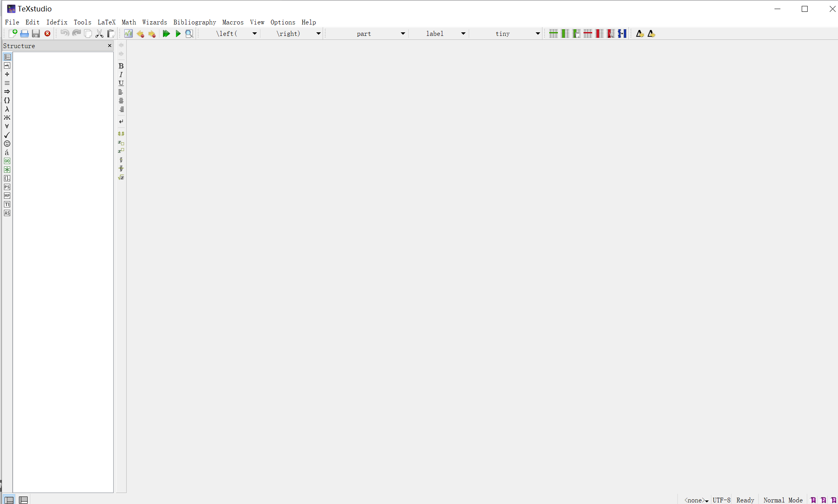Expand the \left( delimiter dropdown
The height and width of the screenshot is (504, 838).
[254, 34]
